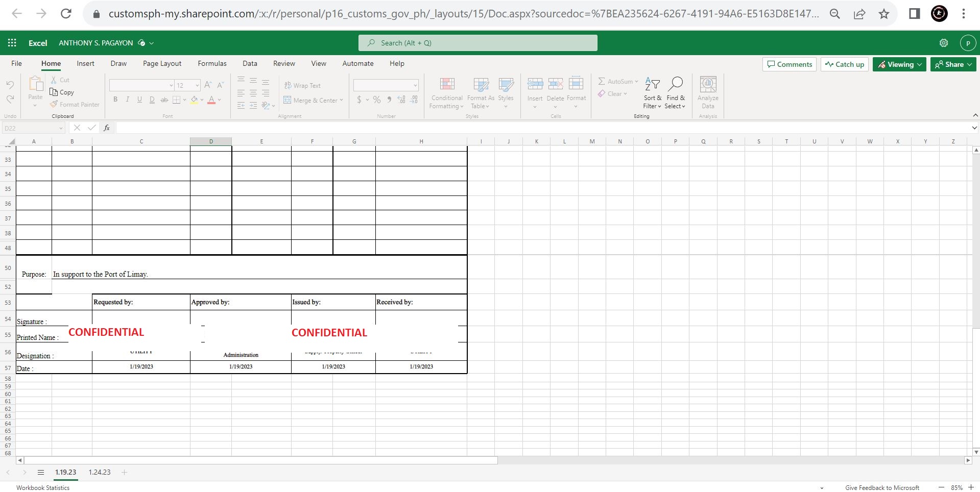Click Give Feedback to Microsoft

(x=882, y=487)
